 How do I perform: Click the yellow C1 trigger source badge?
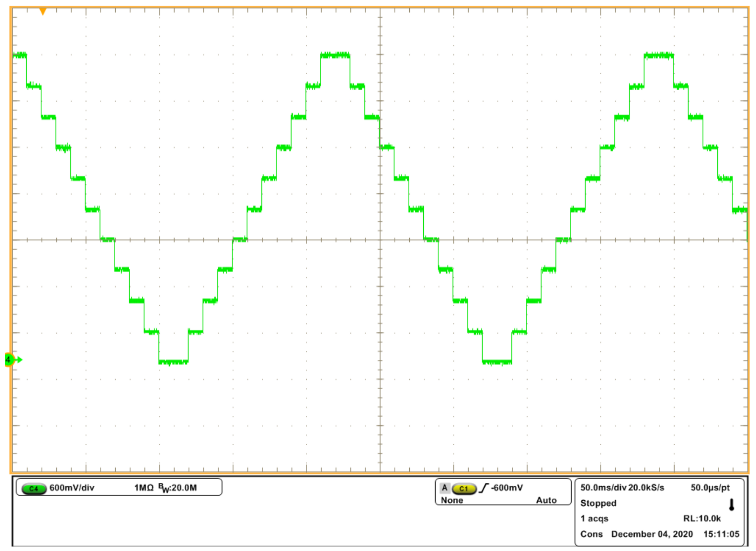coord(464,488)
